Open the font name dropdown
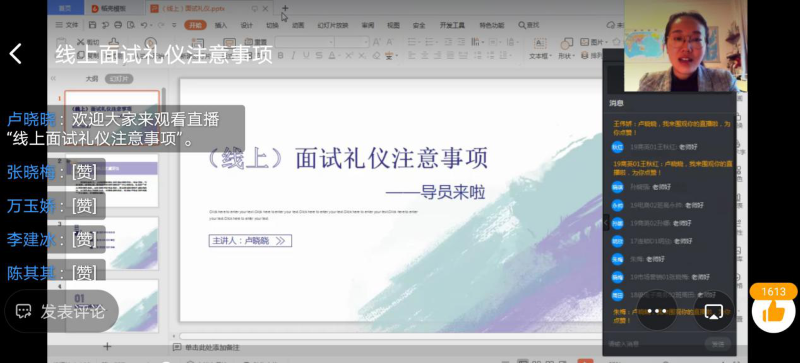The image size is (800, 363). tap(305, 42)
